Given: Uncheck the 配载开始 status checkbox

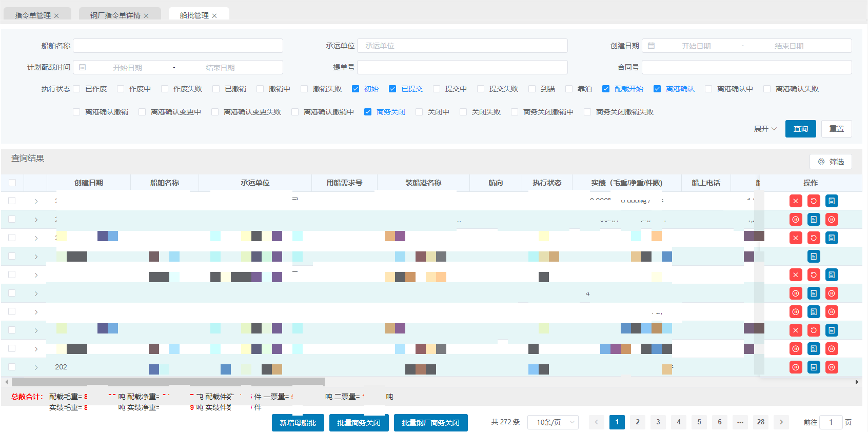Looking at the screenshot, I should click(606, 89).
